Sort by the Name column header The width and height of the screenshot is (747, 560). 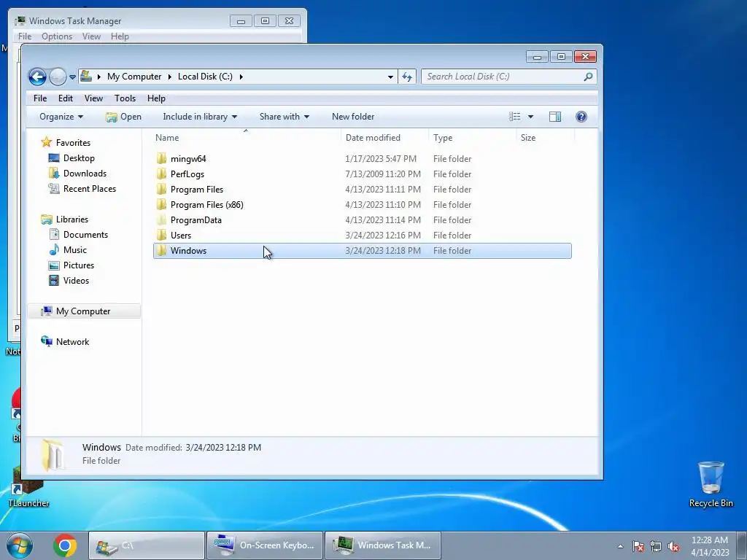pyautogui.click(x=246, y=138)
